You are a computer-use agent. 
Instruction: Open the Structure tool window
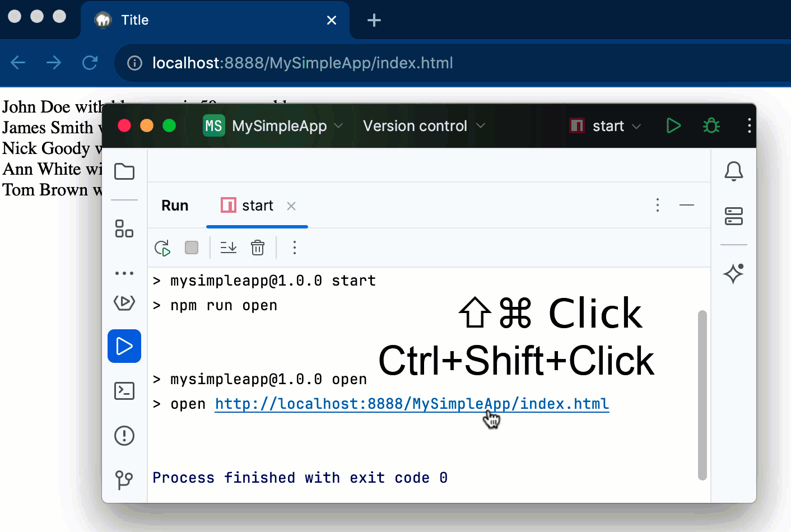[x=124, y=228]
